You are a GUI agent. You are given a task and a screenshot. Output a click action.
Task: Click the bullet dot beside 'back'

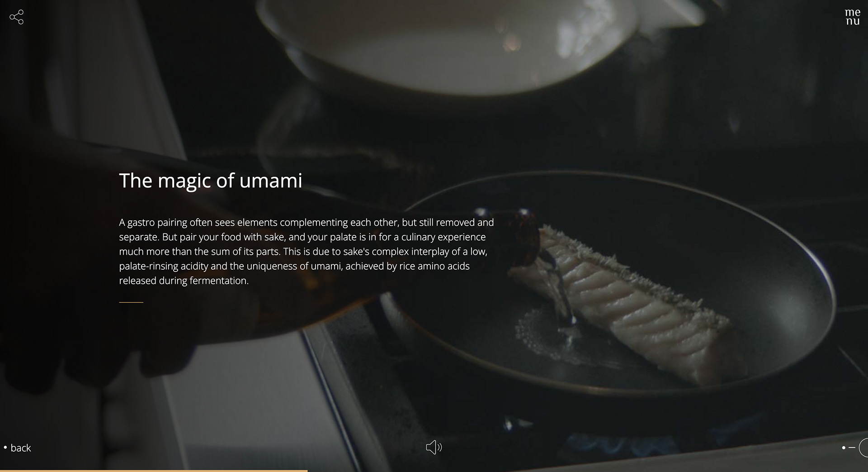tap(5, 448)
